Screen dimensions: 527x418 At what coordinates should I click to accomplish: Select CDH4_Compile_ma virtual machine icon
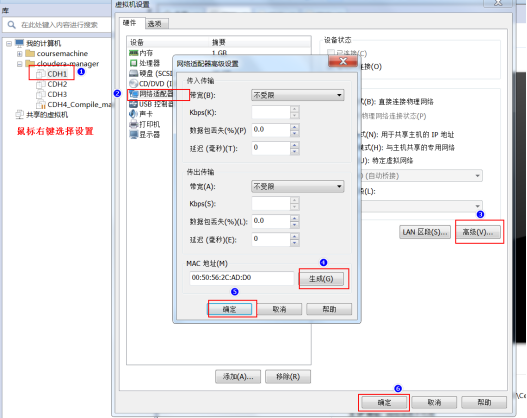tap(41, 104)
